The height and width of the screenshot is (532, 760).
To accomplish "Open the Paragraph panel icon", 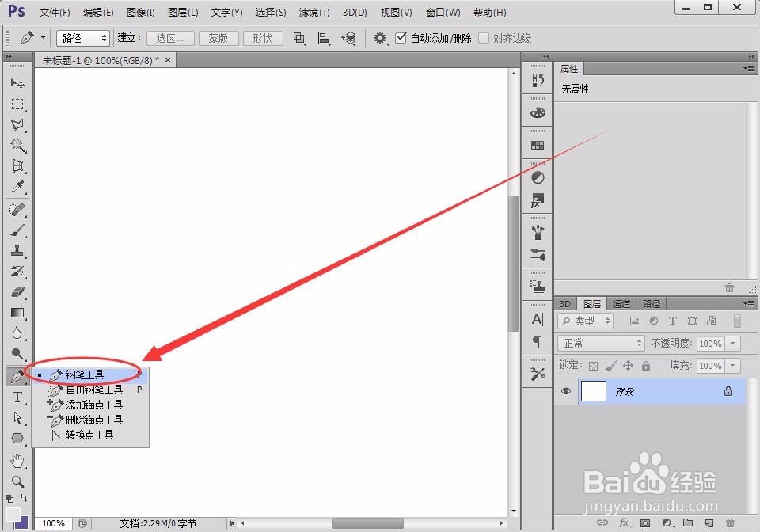I will click(x=538, y=341).
